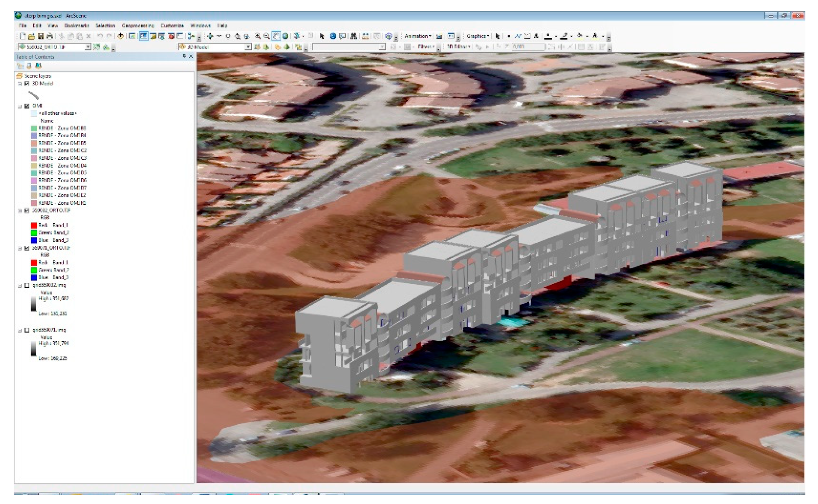Select the Navigate tool

tap(210, 36)
